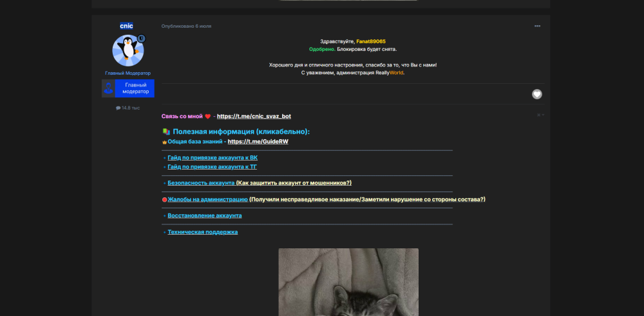Like the post with the heart icon
This screenshot has height=316, width=644.
[x=537, y=94]
